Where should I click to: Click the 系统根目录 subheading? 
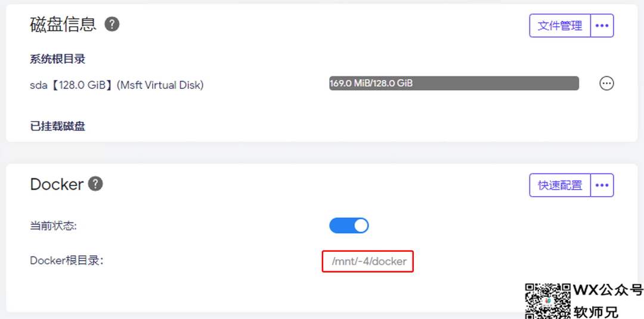pyautogui.click(x=57, y=59)
